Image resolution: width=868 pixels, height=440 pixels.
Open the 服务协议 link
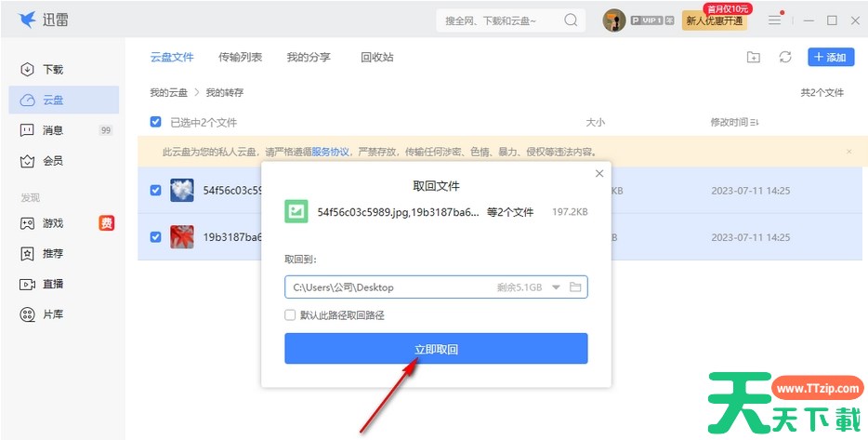tap(331, 152)
